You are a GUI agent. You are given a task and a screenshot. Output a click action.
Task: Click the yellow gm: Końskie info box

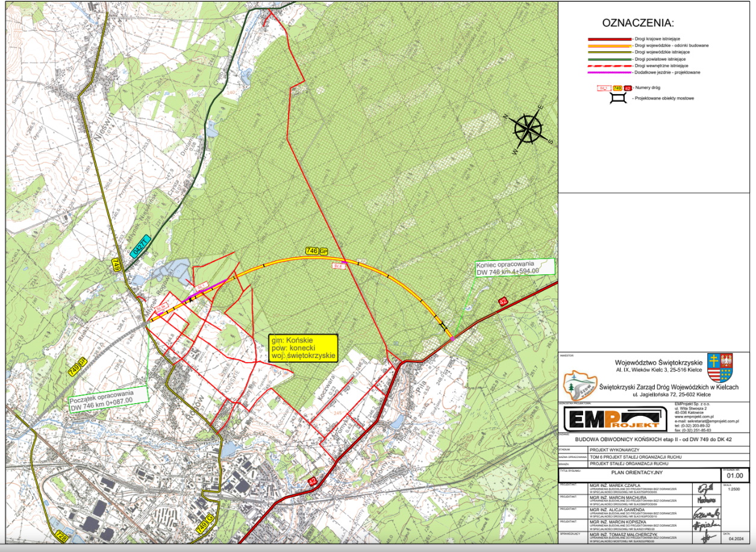pos(304,348)
